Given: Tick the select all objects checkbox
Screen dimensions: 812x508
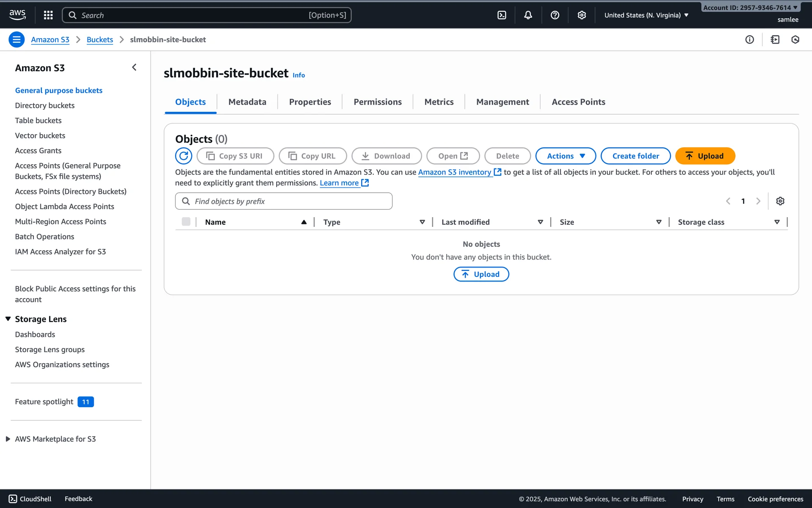Looking at the screenshot, I should [186, 222].
